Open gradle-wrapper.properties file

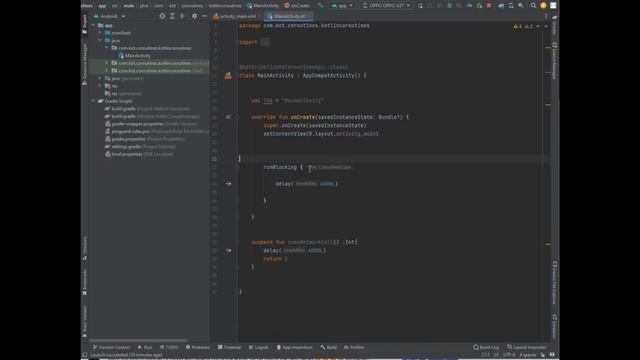(151, 124)
